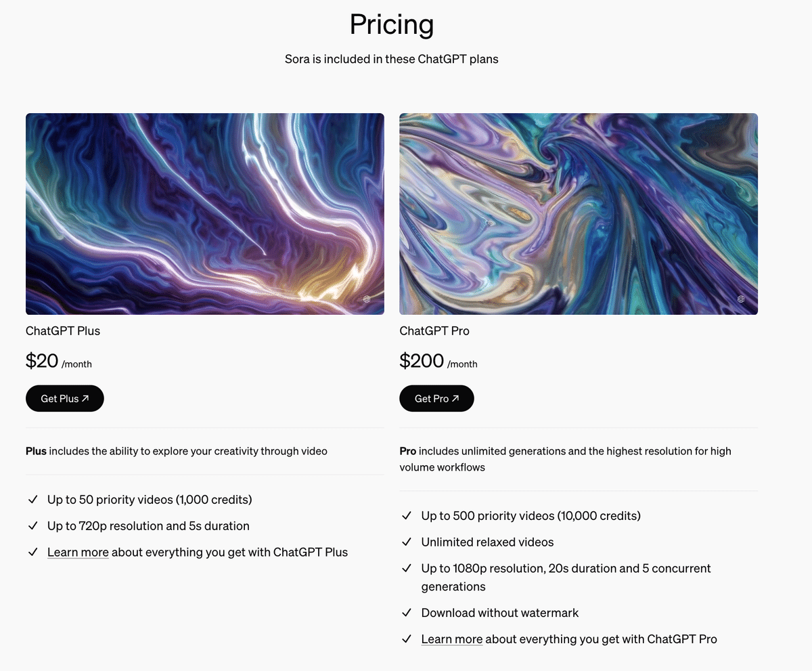This screenshot has height=671, width=812.
Task: Open Learn more link for ChatGPT Pro
Action: pos(452,638)
